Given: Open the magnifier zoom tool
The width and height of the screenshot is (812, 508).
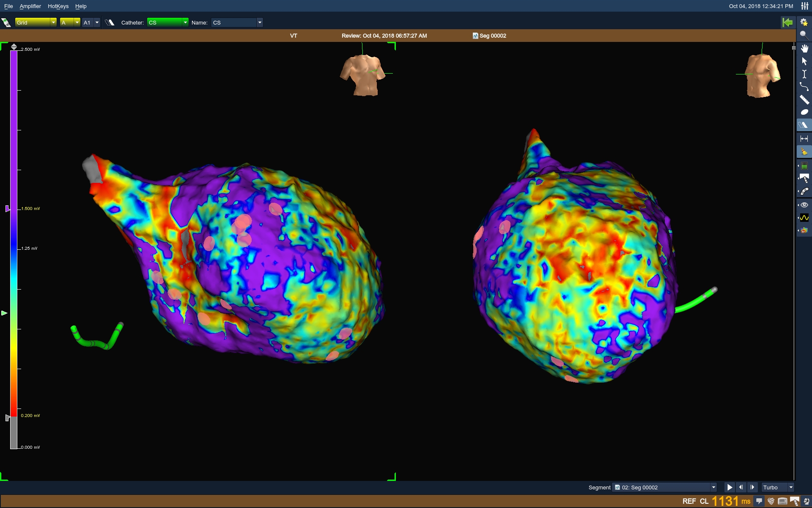Looking at the screenshot, I should [804, 36].
